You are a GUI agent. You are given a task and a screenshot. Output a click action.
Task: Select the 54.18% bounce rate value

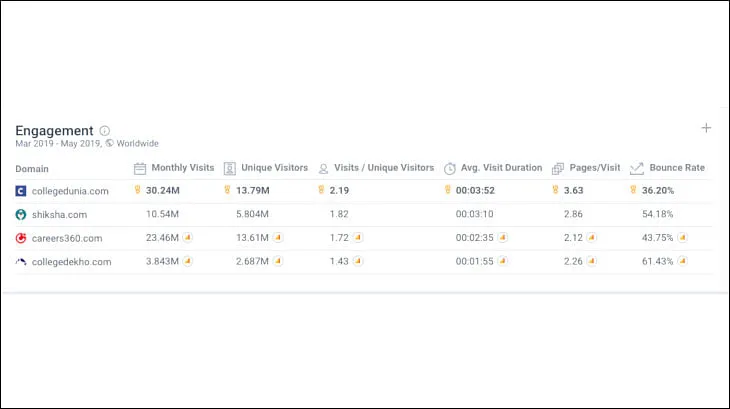[657, 214]
